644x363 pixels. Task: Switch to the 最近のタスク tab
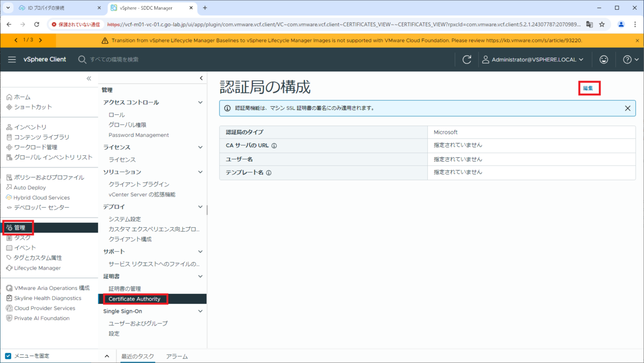click(137, 357)
